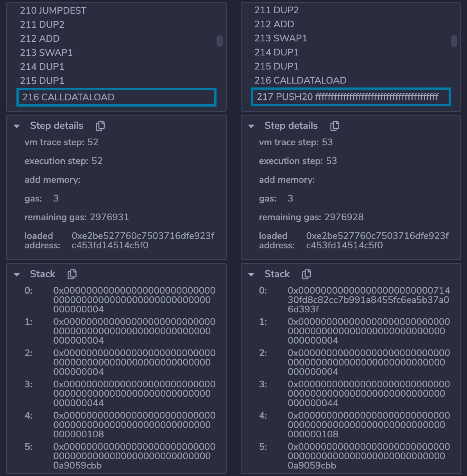Click 213 SWAP1 in left opcode list
This screenshot has width=467, height=476.
[x=46, y=53]
